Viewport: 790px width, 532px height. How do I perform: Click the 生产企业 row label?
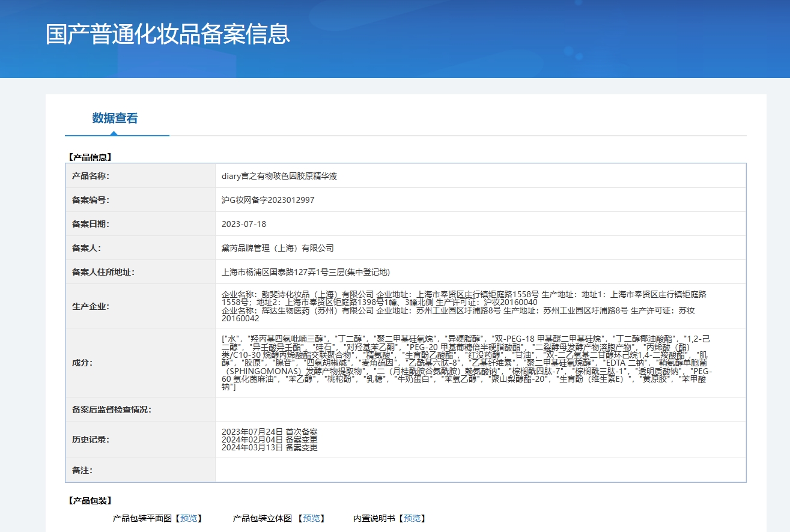click(x=91, y=306)
